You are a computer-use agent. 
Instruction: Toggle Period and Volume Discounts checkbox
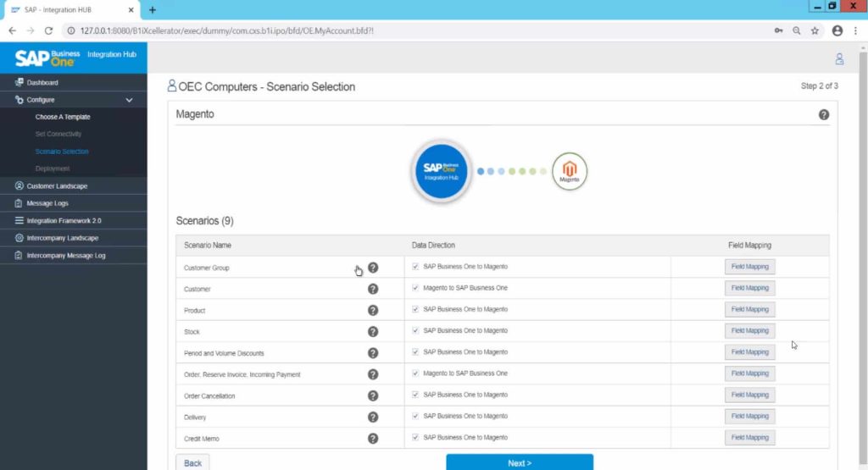tap(415, 352)
